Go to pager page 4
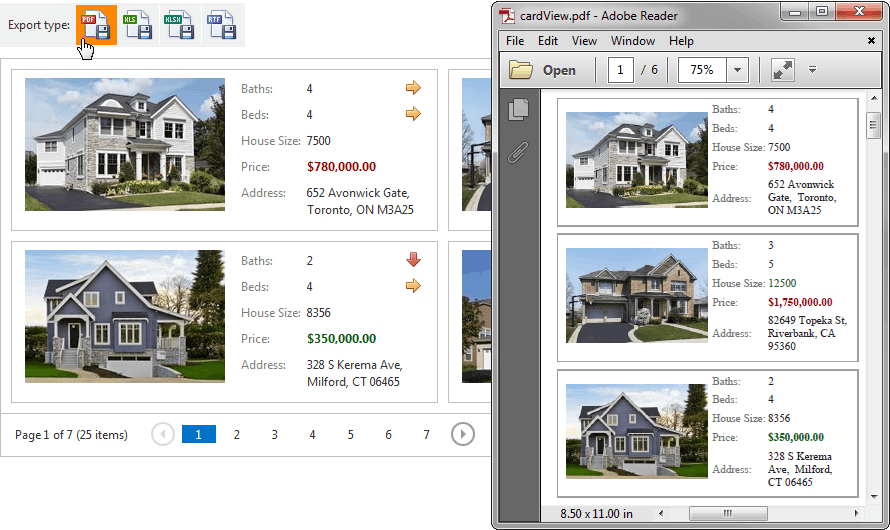Image resolution: width=890 pixels, height=530 pixels. [312, 435]
